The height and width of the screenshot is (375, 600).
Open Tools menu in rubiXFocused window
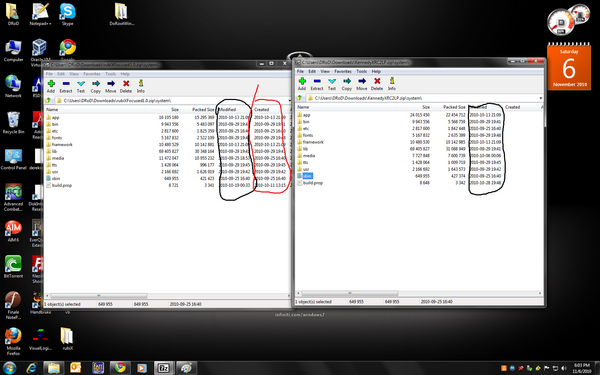pos(111,74)
